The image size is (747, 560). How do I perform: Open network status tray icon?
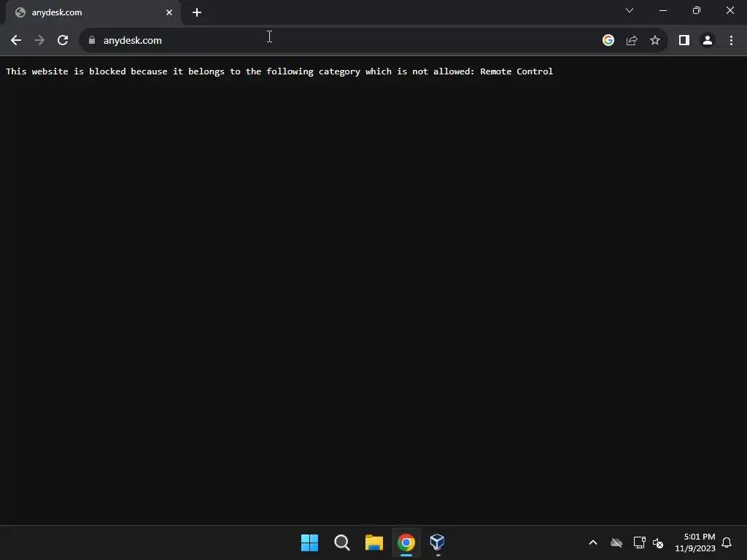pos(639,542)
